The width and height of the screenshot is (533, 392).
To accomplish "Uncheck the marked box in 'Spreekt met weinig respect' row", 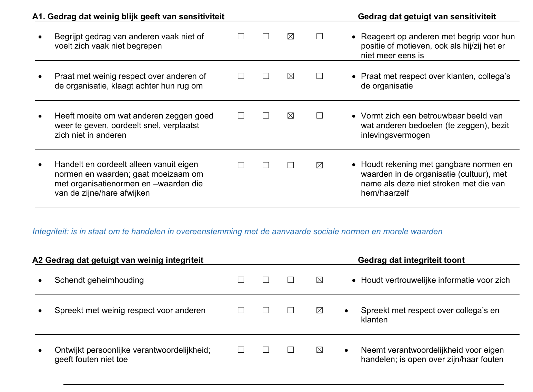I will tap(320, 310).
